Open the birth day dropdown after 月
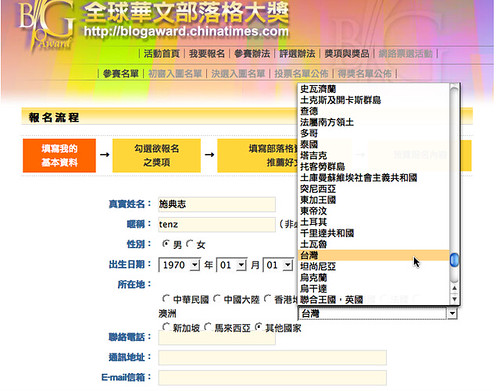 click(278, 265)
